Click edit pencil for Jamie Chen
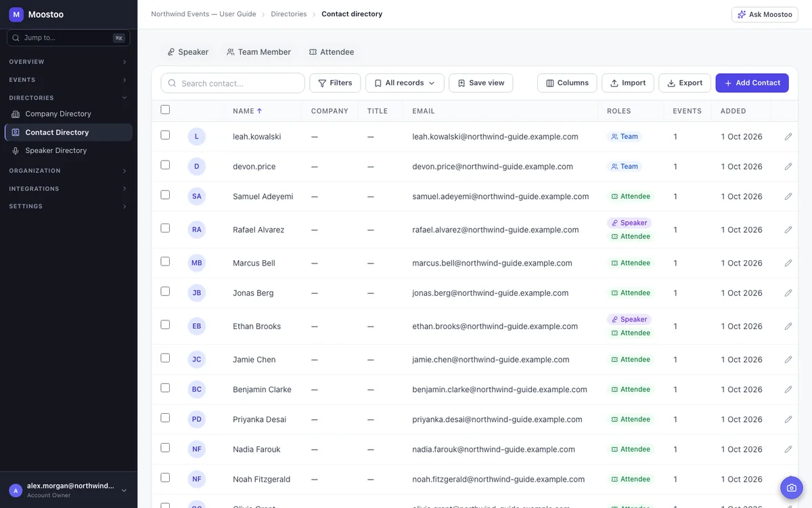812x508 pixels. (788, 360)
